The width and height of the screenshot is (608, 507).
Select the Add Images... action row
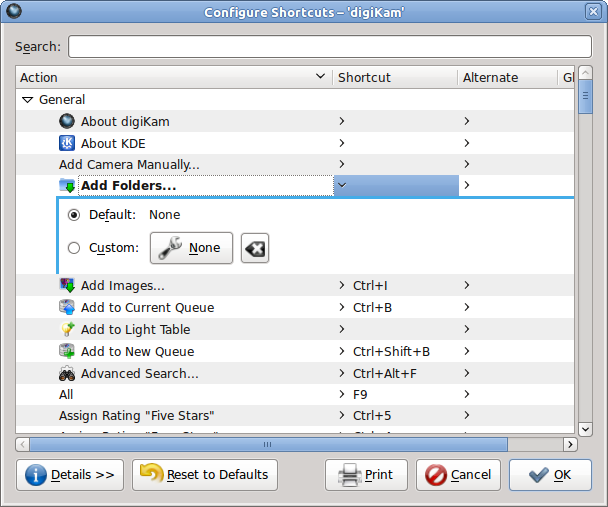click(295, 285)
